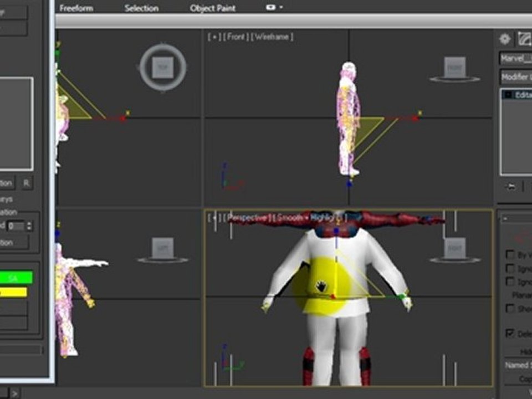Screen dimensions: 532x399
Task: Tick the first Ignore checkbox
Action: click(x=510, y=268)
